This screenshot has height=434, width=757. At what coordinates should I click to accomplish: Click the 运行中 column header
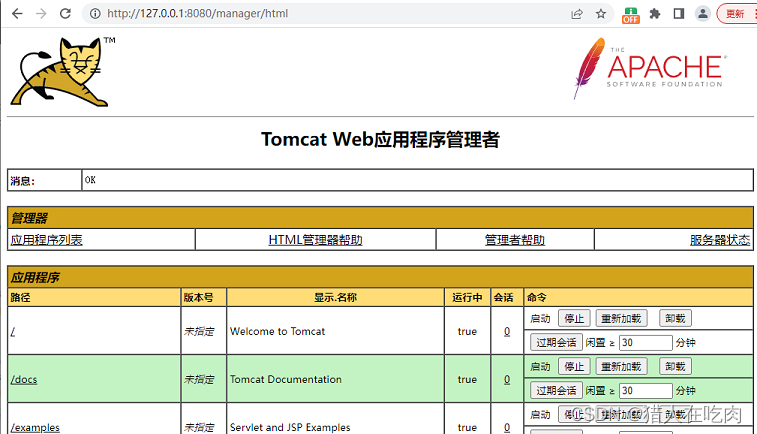click(467, 297)
